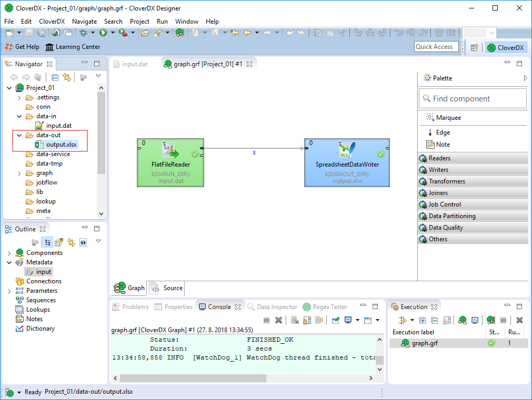
Task: Toggle the tree view mode in Outline toolbar
Action: pyautogui.click(x=47, y=242)
